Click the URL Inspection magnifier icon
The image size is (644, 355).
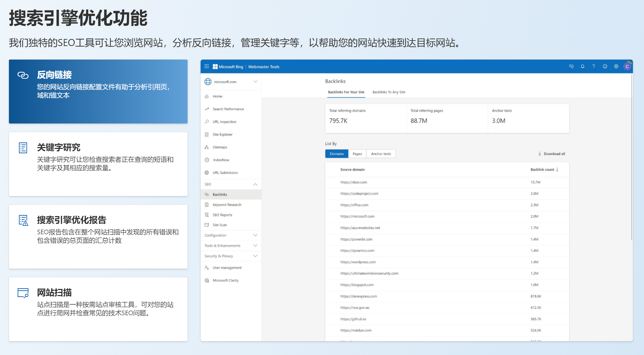[207, 122]
